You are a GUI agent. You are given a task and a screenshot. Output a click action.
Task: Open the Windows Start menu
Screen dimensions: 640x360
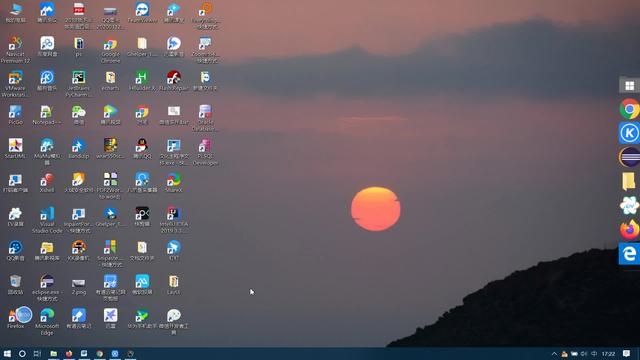(x=7, y=353)
